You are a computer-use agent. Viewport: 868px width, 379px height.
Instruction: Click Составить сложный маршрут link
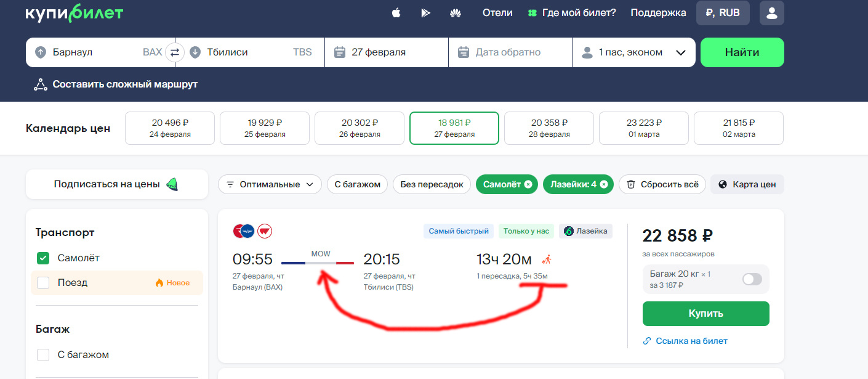pyautogui.click(x=116, y=84)
